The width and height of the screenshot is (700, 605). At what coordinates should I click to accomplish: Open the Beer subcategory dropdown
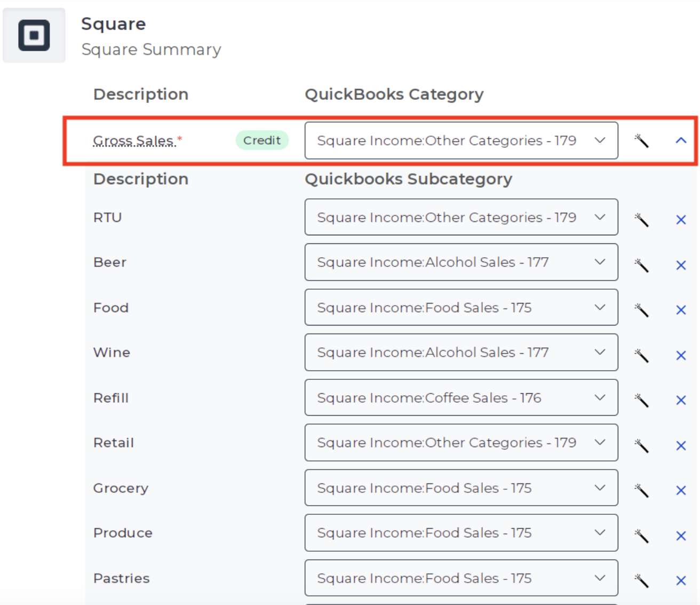pyautogui.click(x=462, y=262)
